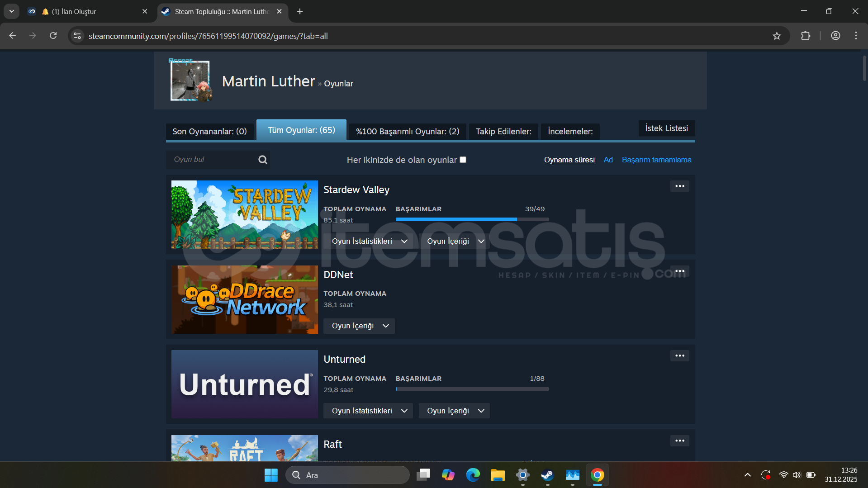Open a new browser tab
The width and height of the screenshot is (868, 488).
[x=300, y=11]
